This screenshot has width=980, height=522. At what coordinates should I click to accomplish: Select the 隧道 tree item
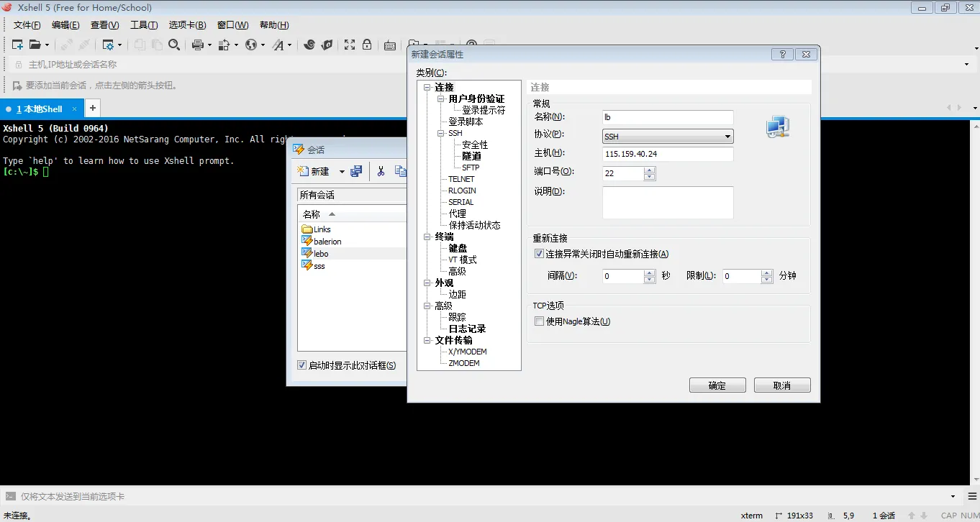pyautogui.click(x=471, y=156)
